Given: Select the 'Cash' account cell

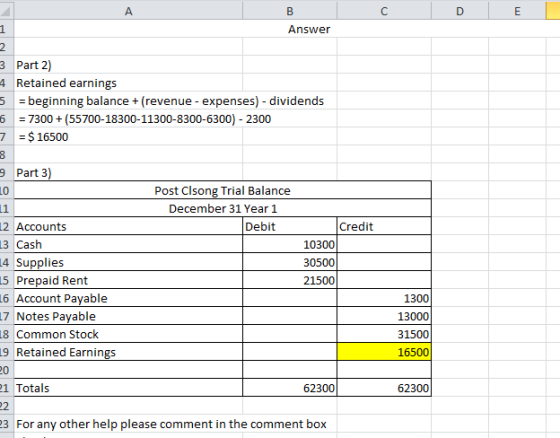Looking at the screenshot, I should pyautogui.click(x=128, y=244).
